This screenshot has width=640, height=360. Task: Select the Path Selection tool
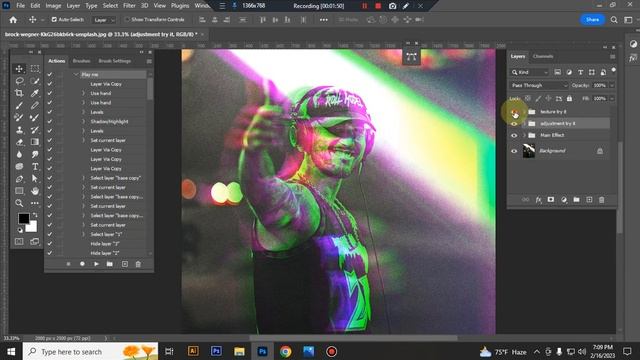[35, 179]
